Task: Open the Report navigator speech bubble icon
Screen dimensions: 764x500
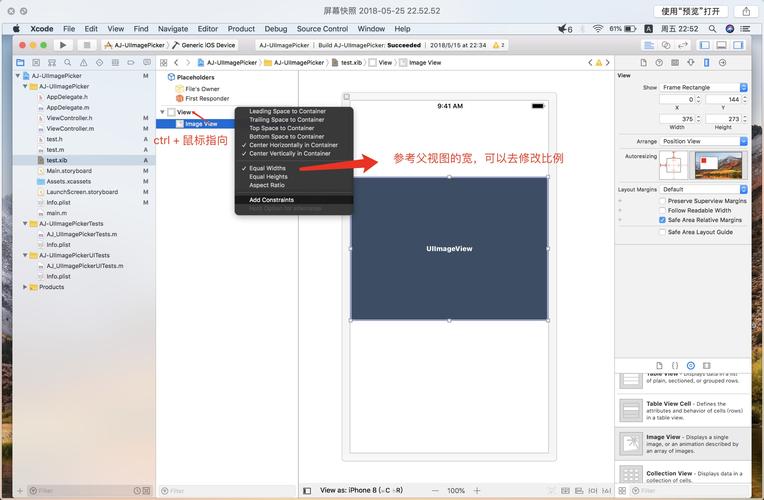Action: click(x=147, y=62)
